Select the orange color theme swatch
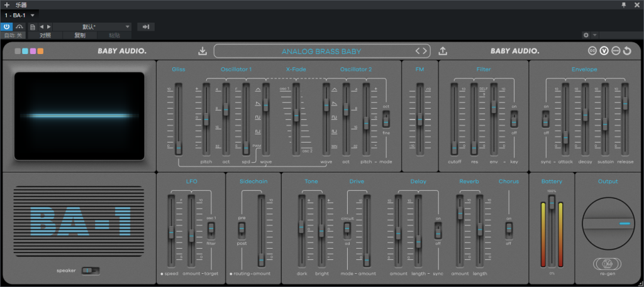This screenshot has height=287, width=644. click(40, 51)
